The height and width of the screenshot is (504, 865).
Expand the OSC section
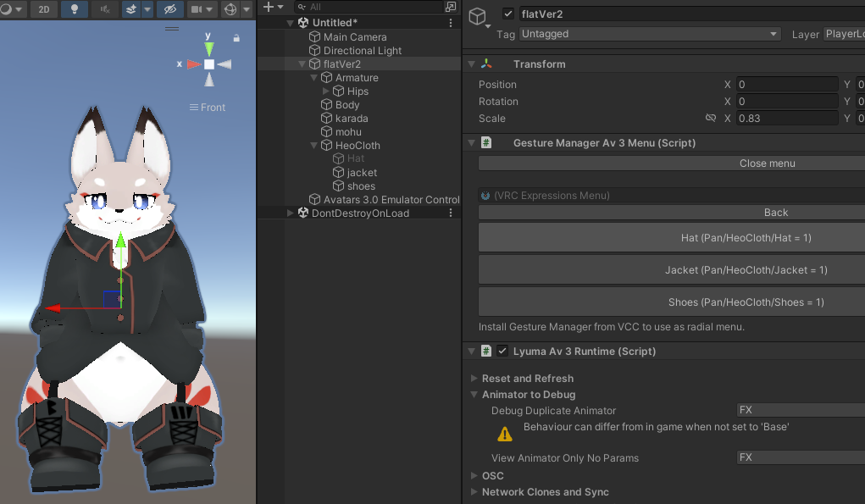point(474,475)
